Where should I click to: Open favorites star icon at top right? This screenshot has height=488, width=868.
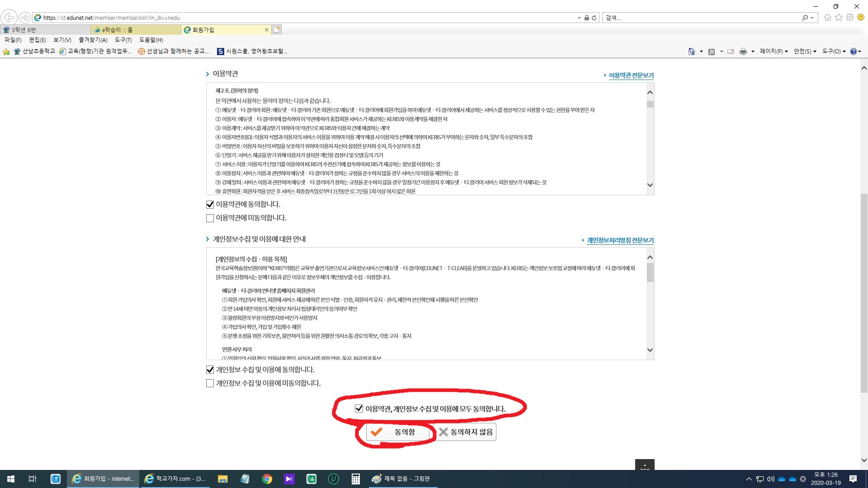point(839,17)
